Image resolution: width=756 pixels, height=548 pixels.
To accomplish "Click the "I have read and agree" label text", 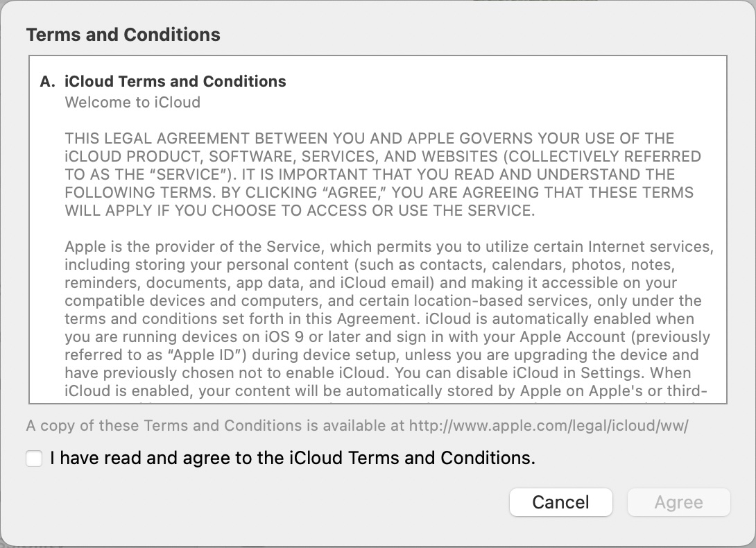I will tap(292, 459).
